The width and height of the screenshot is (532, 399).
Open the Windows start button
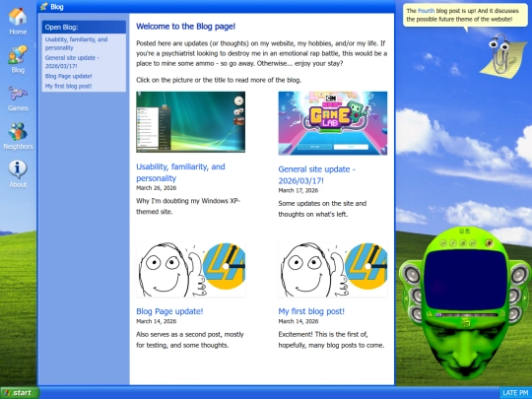(x=20, y=392)
